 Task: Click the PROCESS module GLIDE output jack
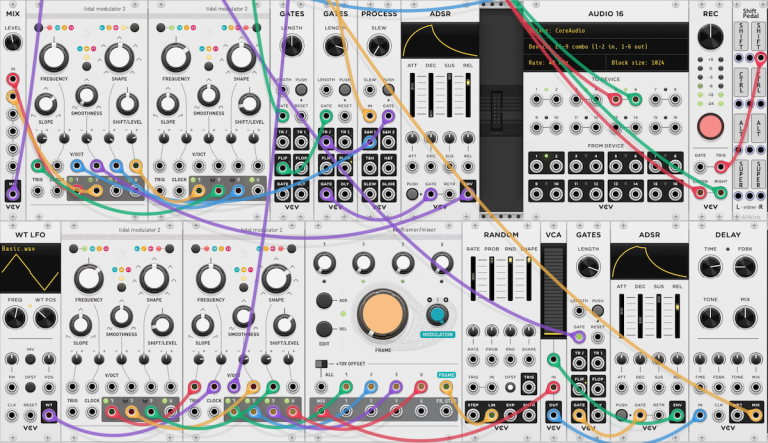pos(388,194)
